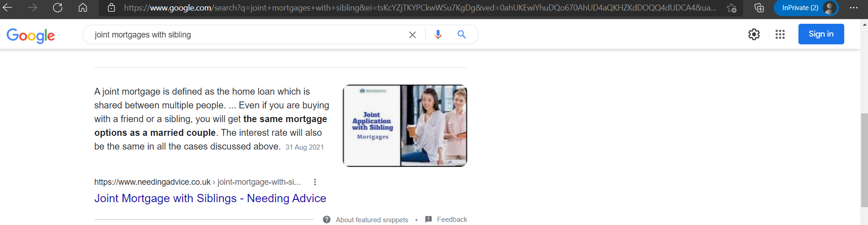
Task: Refresh the page with reload icon
Action: point(58,8)
